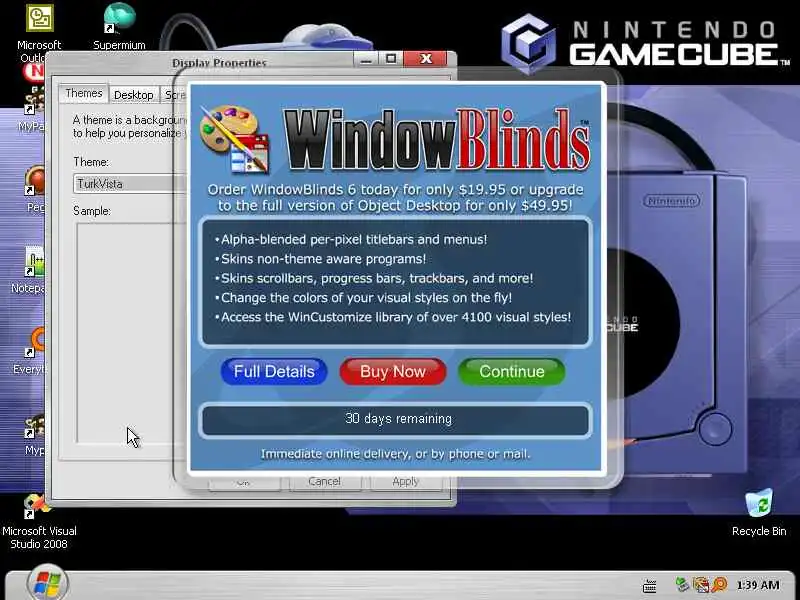
Task: Click 'Skins non-theme aware programs!' bullet text
Action: 323,259
